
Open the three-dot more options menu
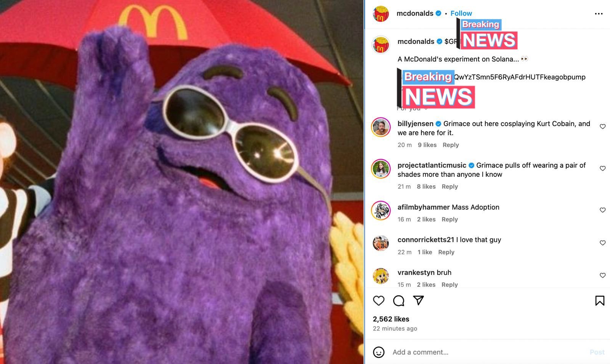pyautogui.click(x=599, y=14)
